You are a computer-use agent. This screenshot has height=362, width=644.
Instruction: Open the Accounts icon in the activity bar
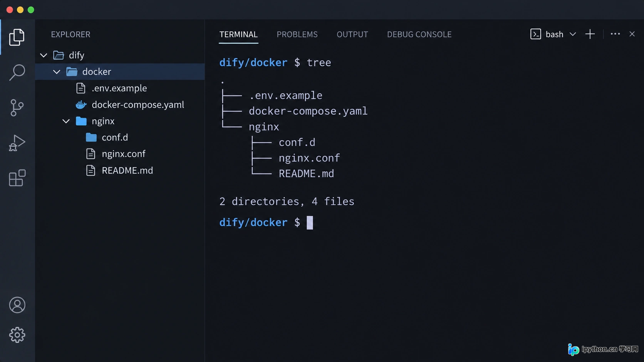[17, 305]
